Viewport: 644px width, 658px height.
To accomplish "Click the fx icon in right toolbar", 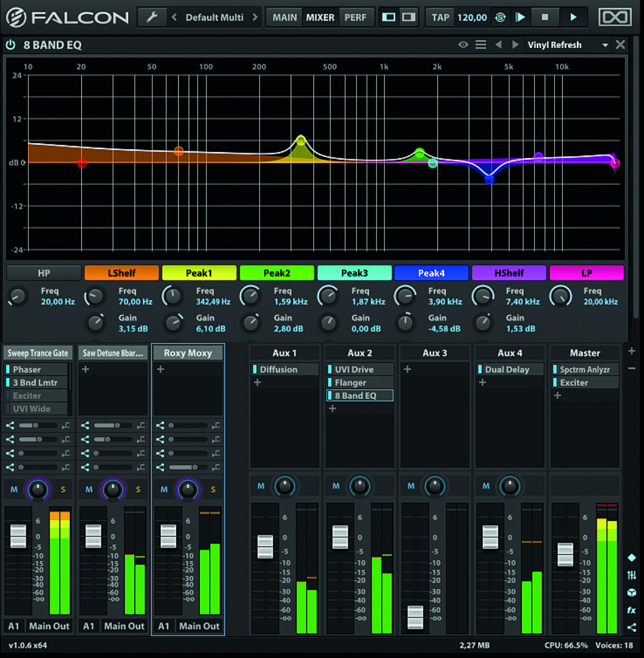I will (x=631, y=610).
